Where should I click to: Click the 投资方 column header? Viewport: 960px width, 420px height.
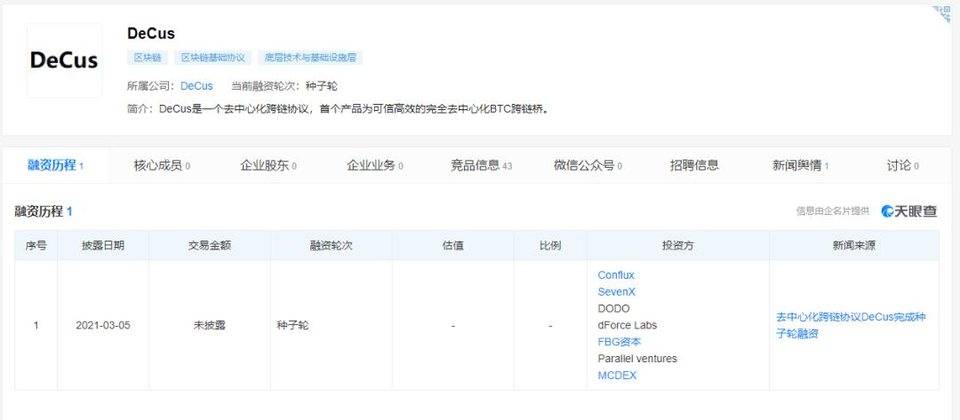coord(678,246)
